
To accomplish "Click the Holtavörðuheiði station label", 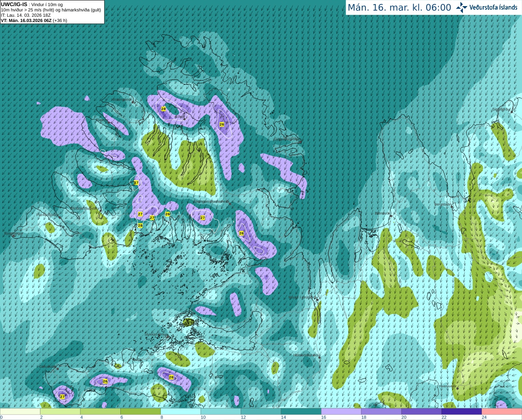I will click(x=306, y=355).
